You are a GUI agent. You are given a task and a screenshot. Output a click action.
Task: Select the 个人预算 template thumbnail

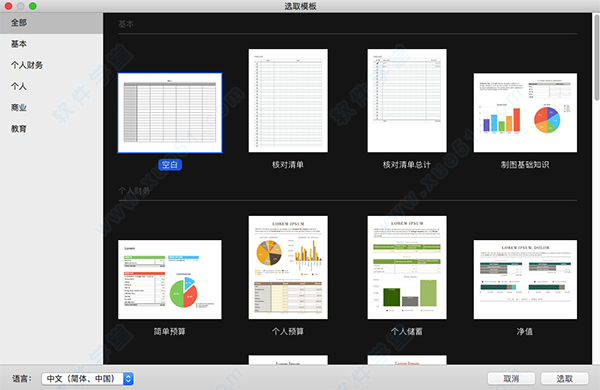(288, 268)
